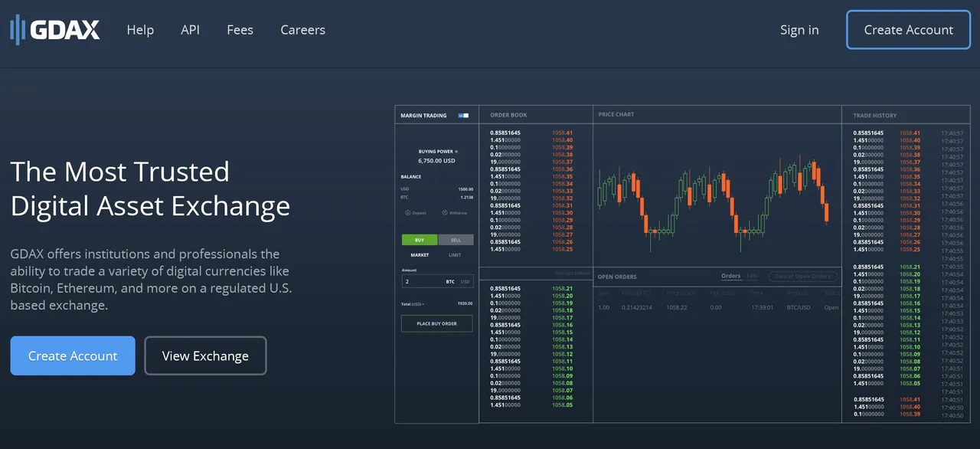Click order book ask price 1058.41
The width and height of the screenshot is (980, 449).
[x=562, y=133]
